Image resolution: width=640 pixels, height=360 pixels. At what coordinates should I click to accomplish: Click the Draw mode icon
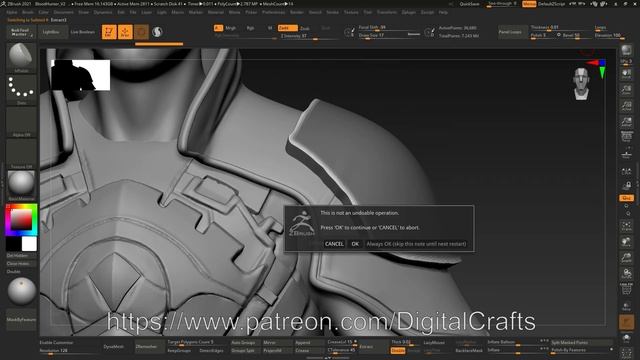[x=125, y=32]
